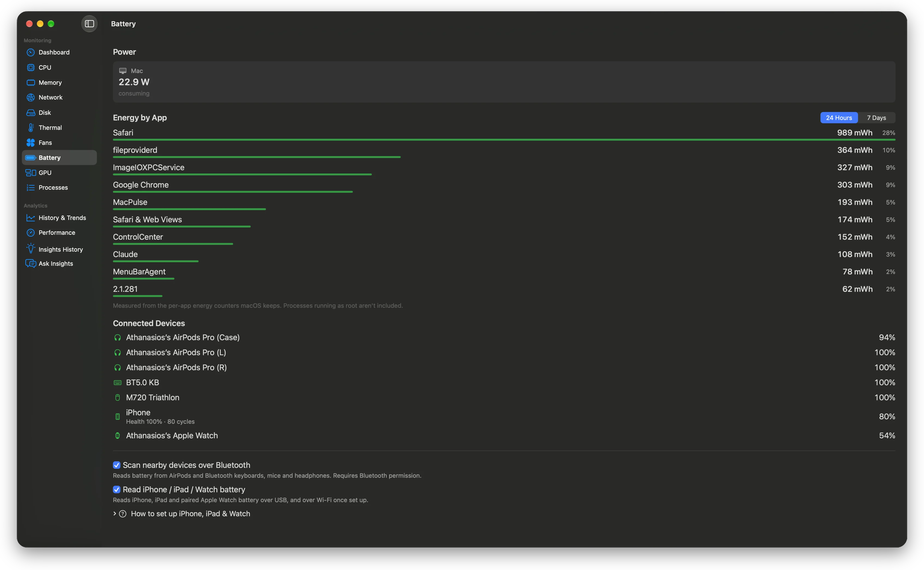Click the M720 Triathlon mouse row
Image resolution: width=924 pixels, height=570 pixels.
[x=504, y=398]
